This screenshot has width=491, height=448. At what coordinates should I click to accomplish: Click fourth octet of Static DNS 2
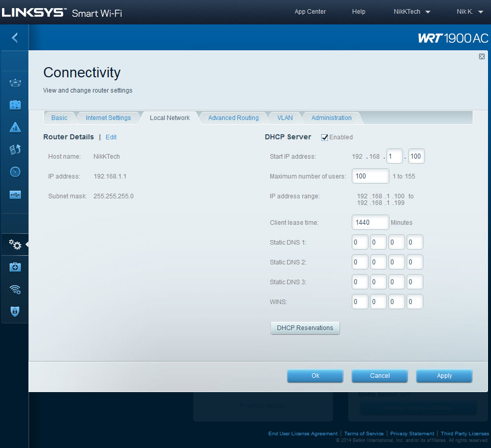[415, 262]
